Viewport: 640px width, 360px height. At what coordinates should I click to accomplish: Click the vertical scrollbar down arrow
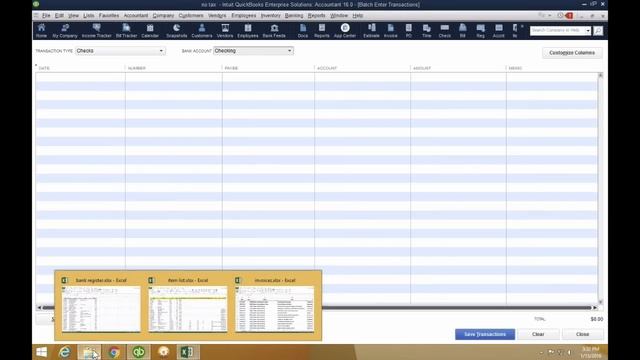pyautogui.click(x=600, y=302)
